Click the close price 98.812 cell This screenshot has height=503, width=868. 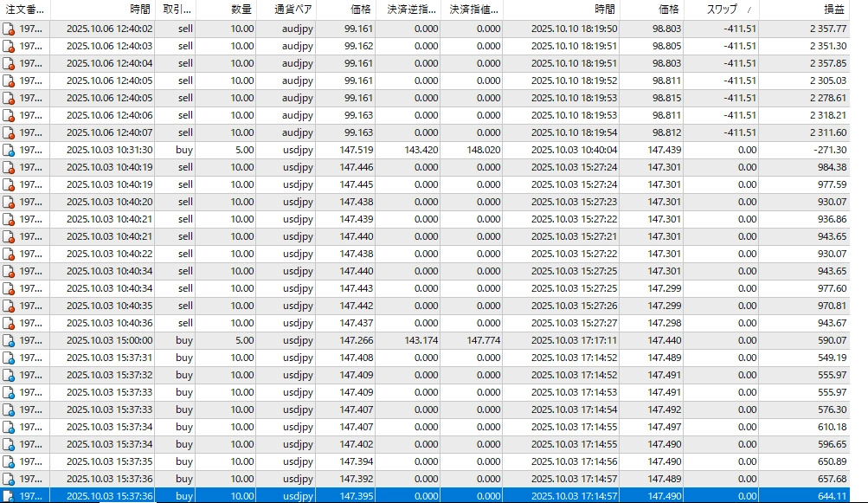pos(666,133)
